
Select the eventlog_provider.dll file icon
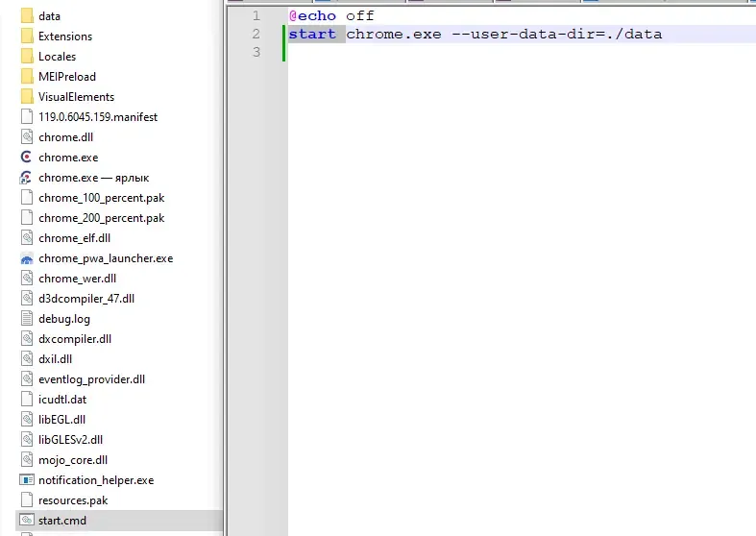[x=27, y=379]
